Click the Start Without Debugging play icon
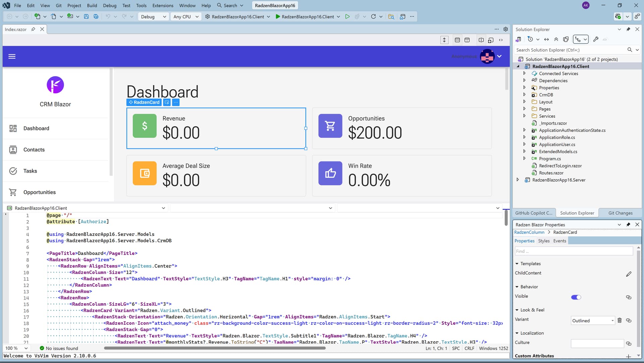Viewport: 644px width, 363px height. pos(347,16)
